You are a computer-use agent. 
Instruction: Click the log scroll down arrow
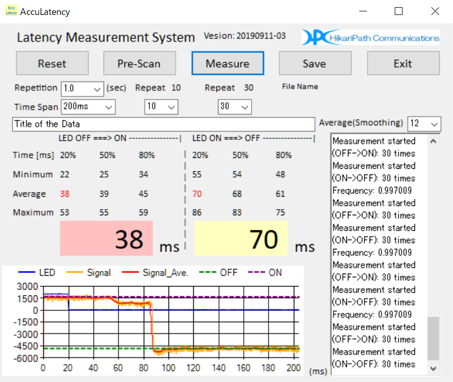[x=433, y=368]
